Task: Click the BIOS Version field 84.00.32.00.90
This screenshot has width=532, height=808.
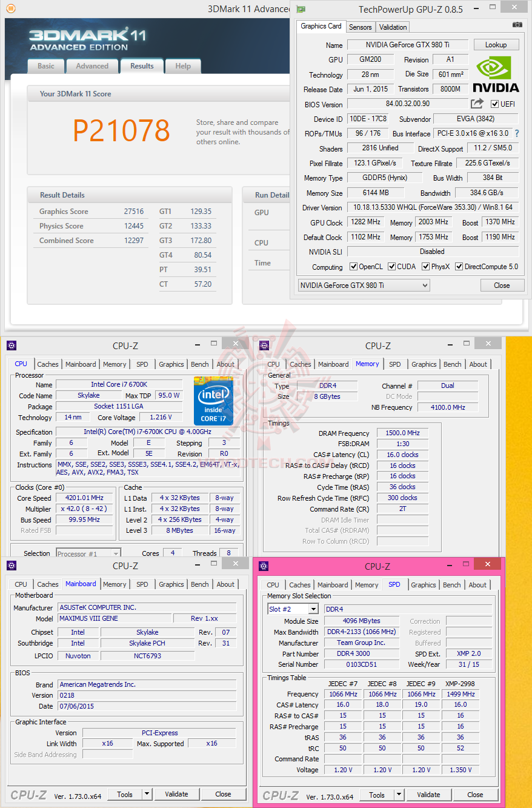Action: 408,104
